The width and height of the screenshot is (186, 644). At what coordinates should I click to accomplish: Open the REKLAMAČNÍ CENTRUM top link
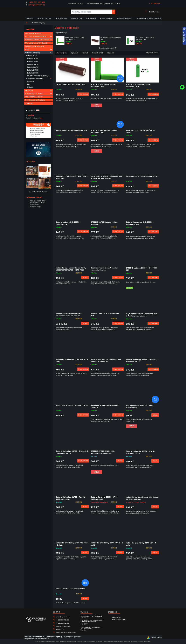tap(75, 3)
